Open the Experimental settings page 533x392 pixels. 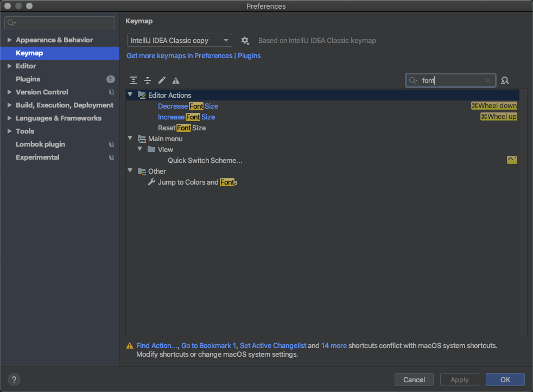pyautogui.click(x=37, y=157)
